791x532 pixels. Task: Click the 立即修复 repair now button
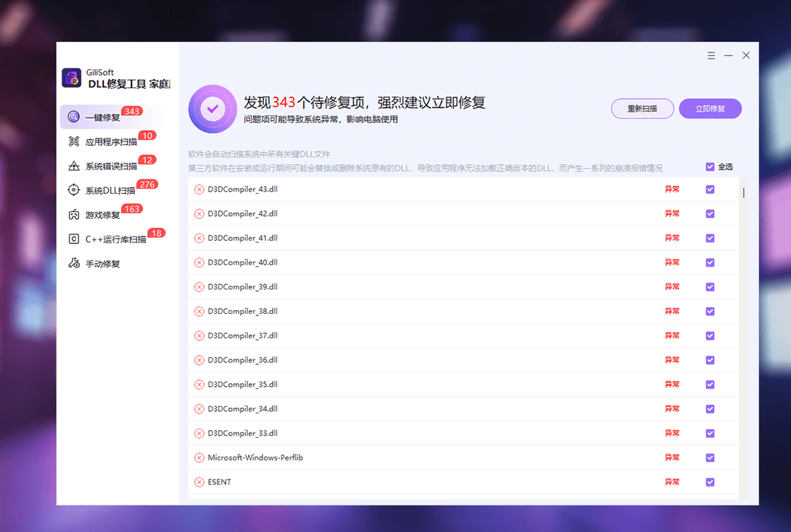[x=710, y=109]
